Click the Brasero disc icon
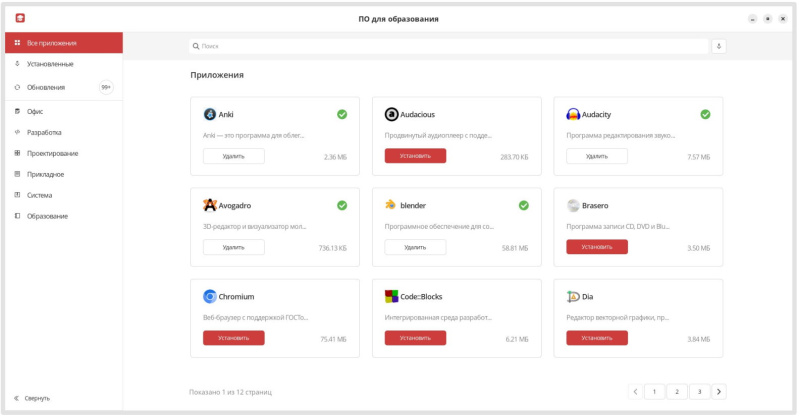 pos(573,205)
